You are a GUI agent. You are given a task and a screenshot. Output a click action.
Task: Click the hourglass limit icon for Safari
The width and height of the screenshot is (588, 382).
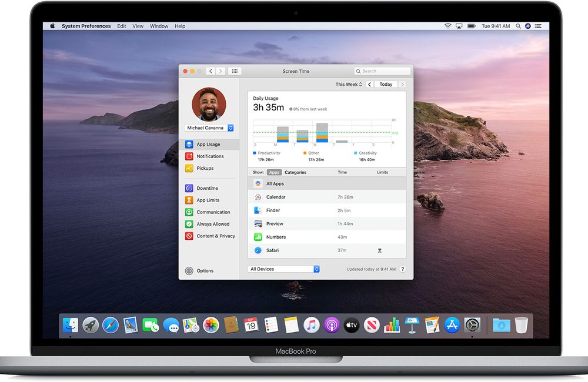click(379, 251)
